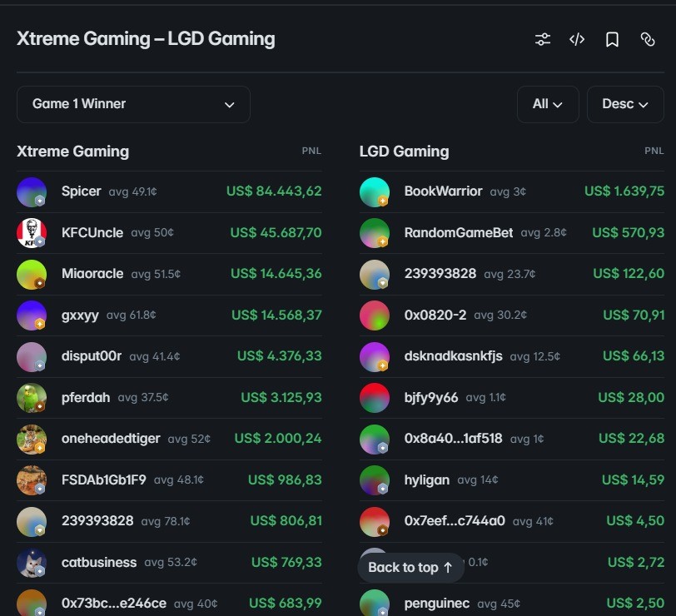
Task: Open the 0x8a40...1af518 address name
Action: tap(453, 439)
